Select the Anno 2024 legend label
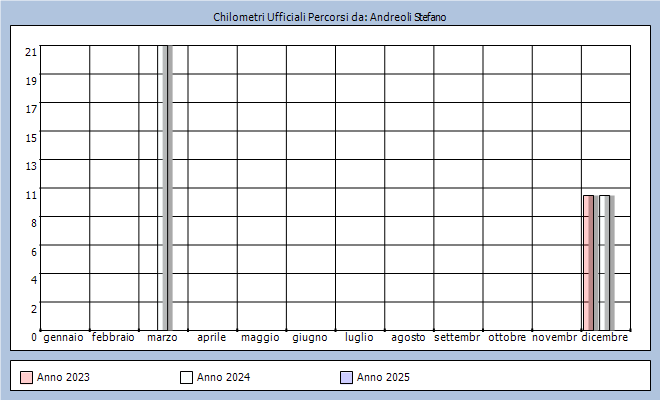 tap(222, 377)
